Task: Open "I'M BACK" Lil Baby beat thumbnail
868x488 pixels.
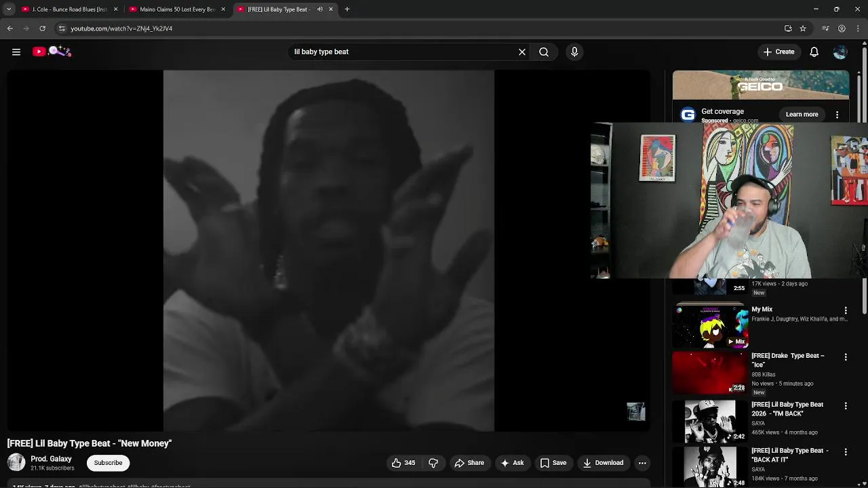Action: (710, 422)
